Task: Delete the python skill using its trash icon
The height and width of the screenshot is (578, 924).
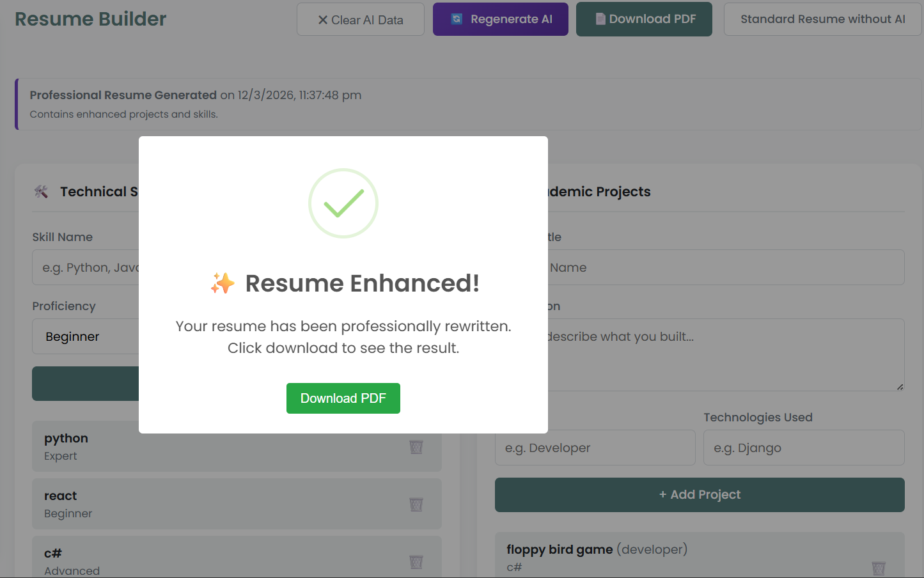Action: point(416,447)
